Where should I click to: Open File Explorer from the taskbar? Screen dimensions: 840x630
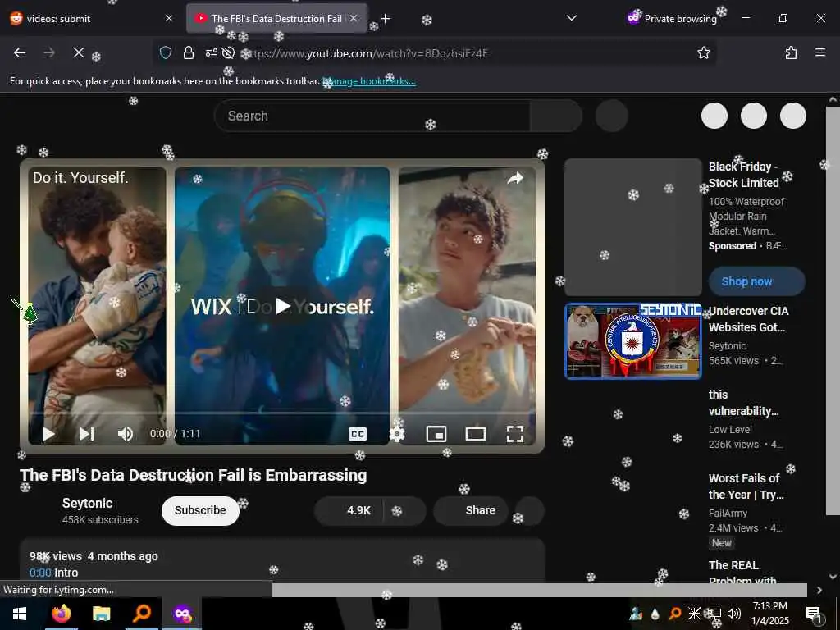coord(101,614)
